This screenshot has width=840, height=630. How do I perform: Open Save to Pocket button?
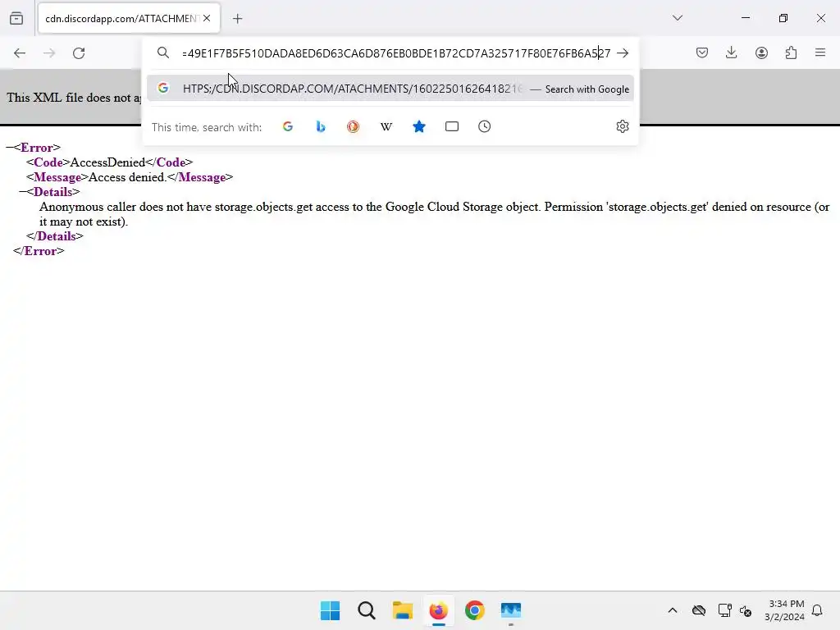coord(702,52)
